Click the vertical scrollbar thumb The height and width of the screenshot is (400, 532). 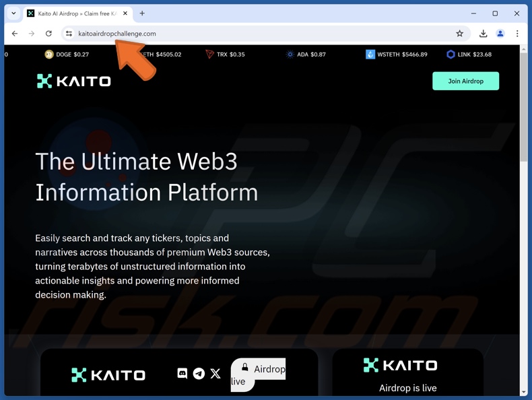click(523, 108)
